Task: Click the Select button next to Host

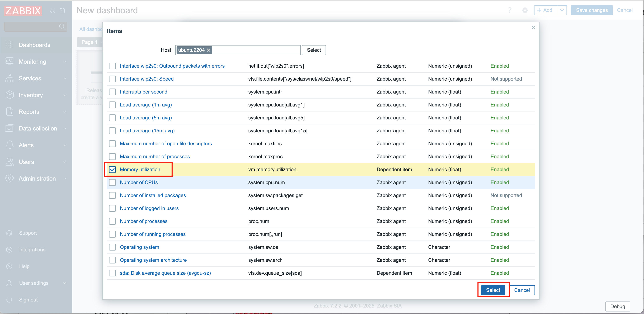Action: click(314, 50)
